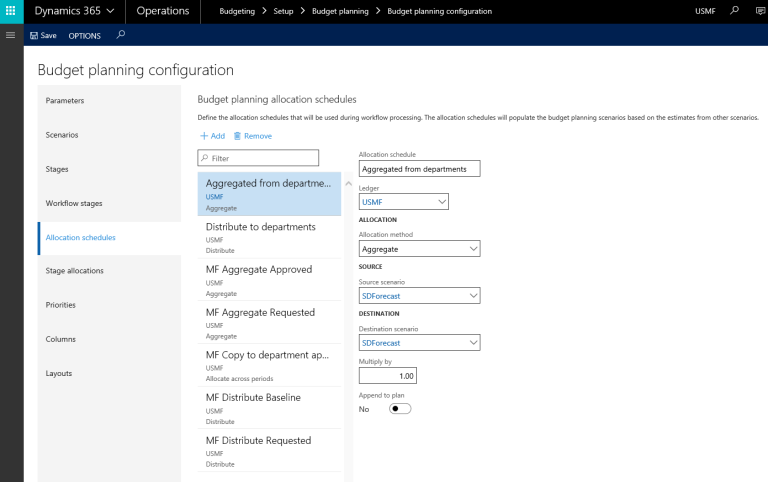Expand the Dynamics 365 chevron menu

tap(109, 11)
